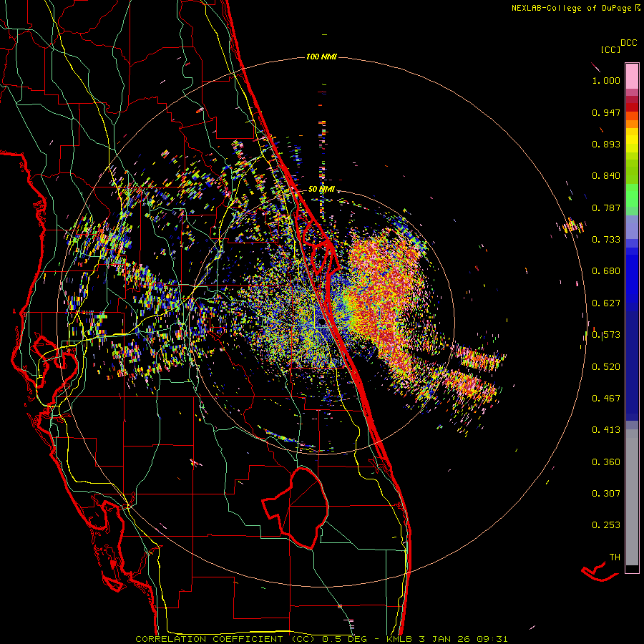
Task: Click the gray lower segment of color bar
Action: tap(632, 497)
